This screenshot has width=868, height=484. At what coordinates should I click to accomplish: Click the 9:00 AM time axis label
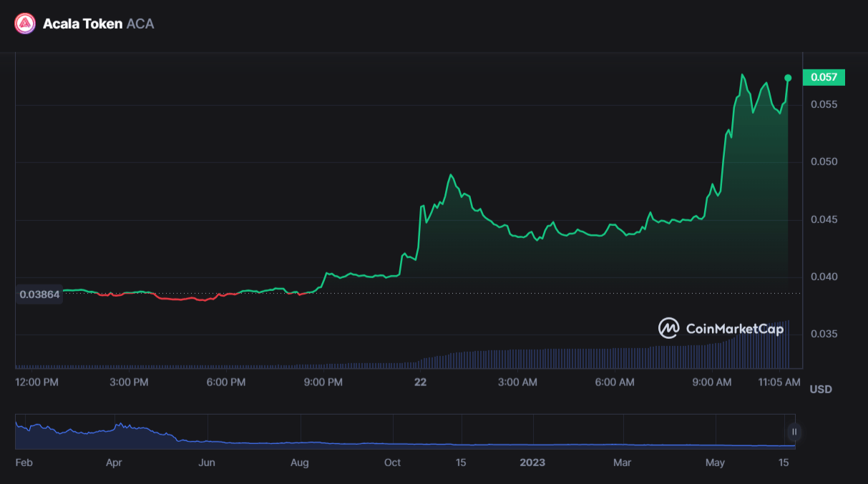pyautogui.click(x=712, y=382)
